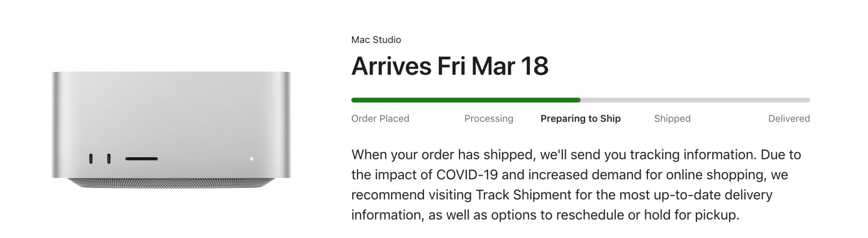The height and width of the screenshot is (238, 868).
Task: Click the SD card slot on Mac Studio
Action: (141, 159)
